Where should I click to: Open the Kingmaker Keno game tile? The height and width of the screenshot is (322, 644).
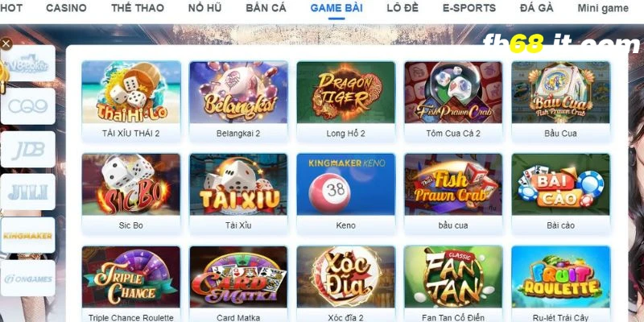pos(346,194)
